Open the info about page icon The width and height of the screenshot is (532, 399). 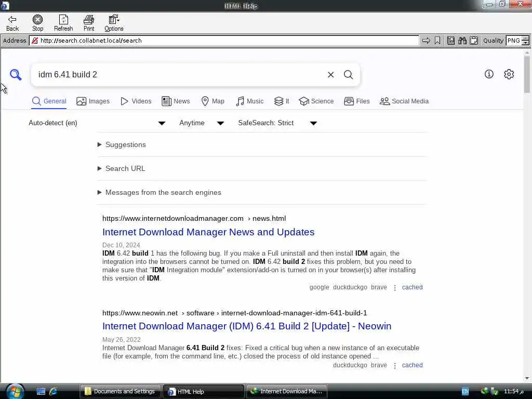coord(489,74)
